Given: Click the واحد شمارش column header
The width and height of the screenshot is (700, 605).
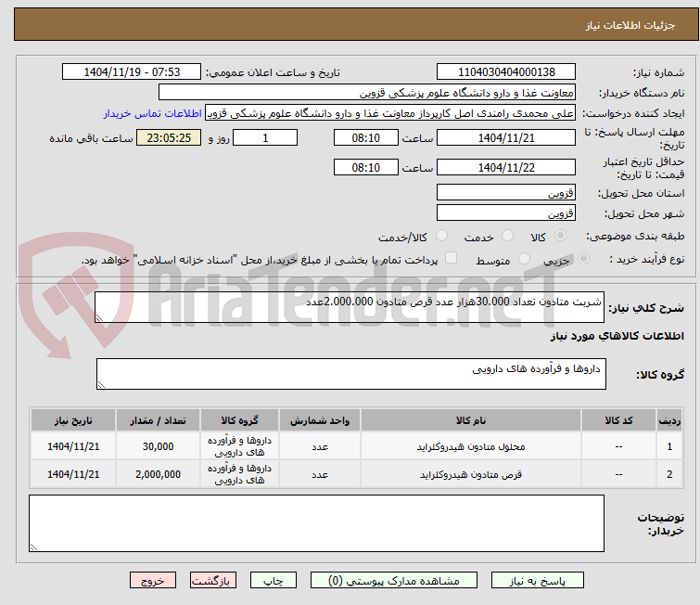Looking at the screenshot, I should pos(320,420).
